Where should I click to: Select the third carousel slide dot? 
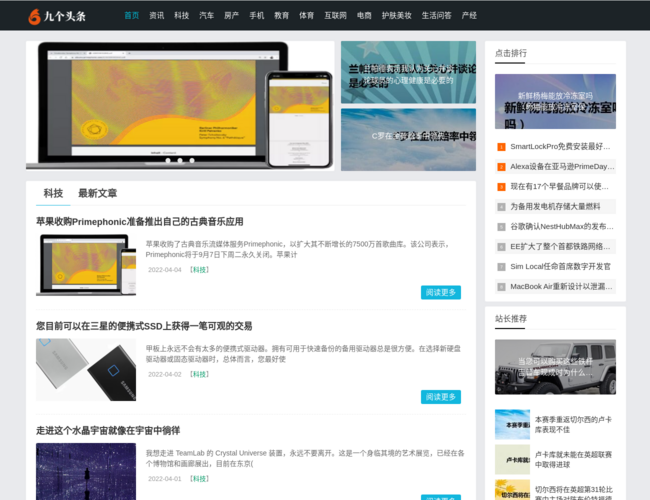click(192, 160)
